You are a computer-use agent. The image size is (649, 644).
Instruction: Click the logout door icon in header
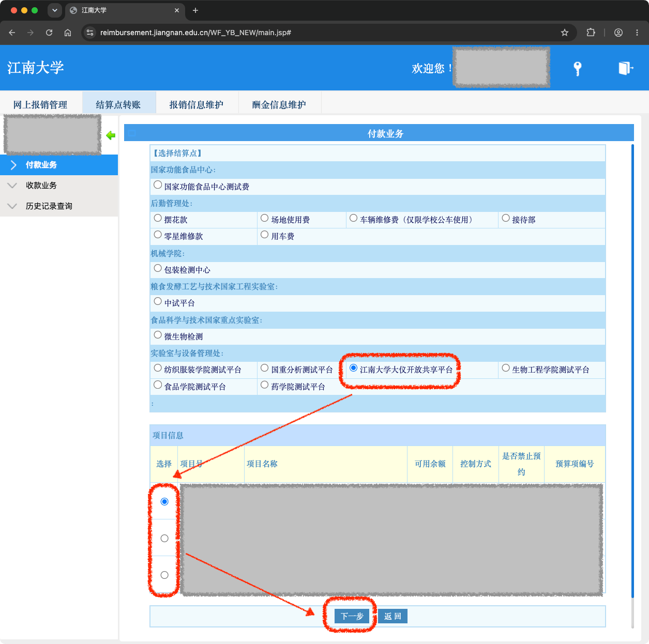pos(626,68)
